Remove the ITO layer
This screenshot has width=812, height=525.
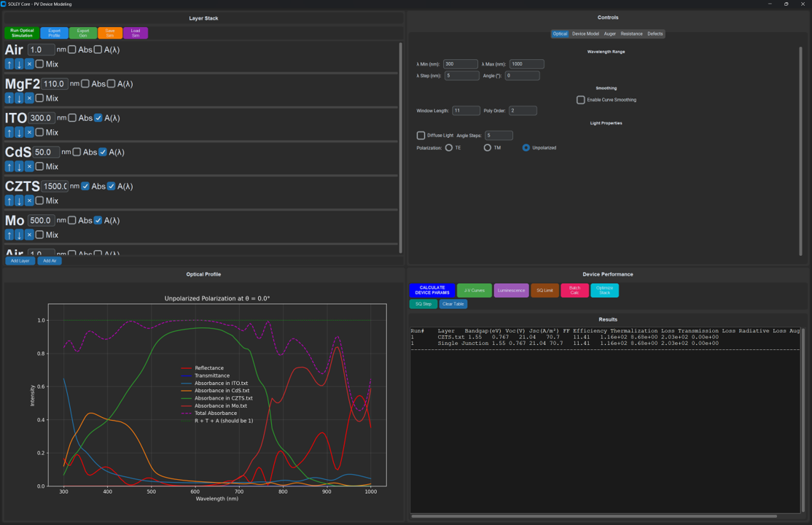[29, 132]
